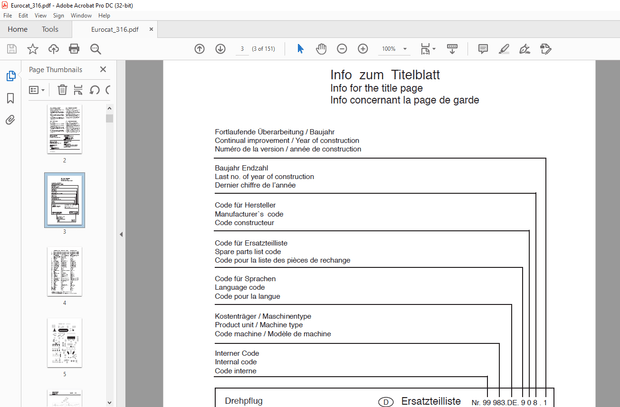Select page 2 thumbnail
Screen dimensions: 620x407
(x=65, y=129)
